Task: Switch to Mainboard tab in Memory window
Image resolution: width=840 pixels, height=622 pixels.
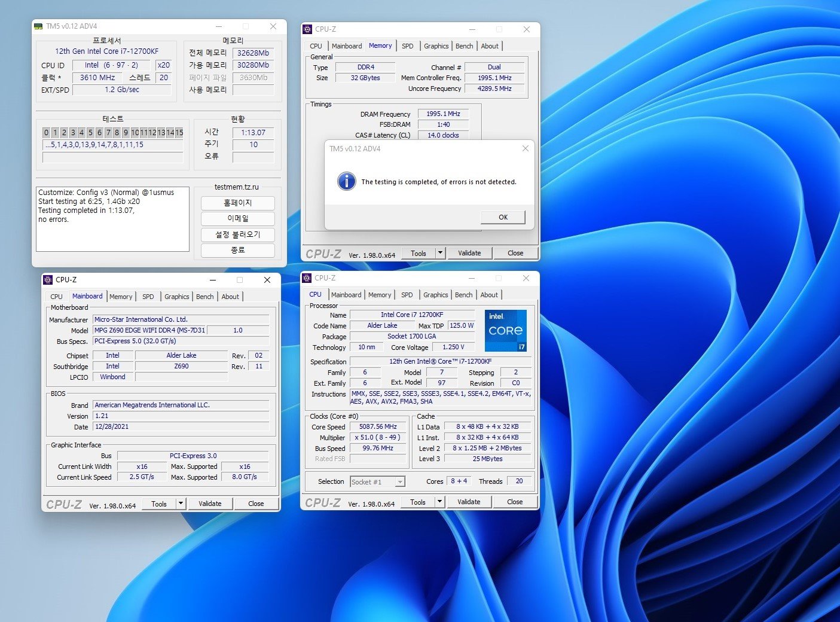Action: 347,46
